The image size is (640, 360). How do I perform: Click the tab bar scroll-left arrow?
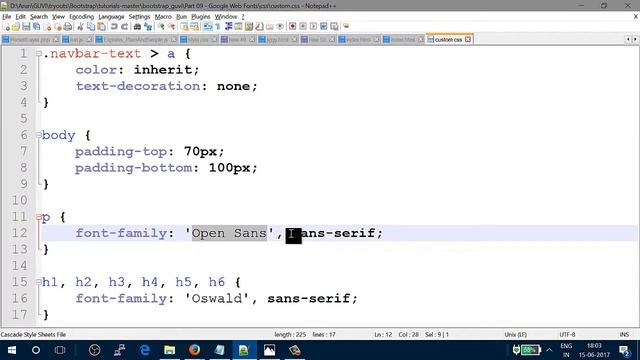click(x=628, y=40)
